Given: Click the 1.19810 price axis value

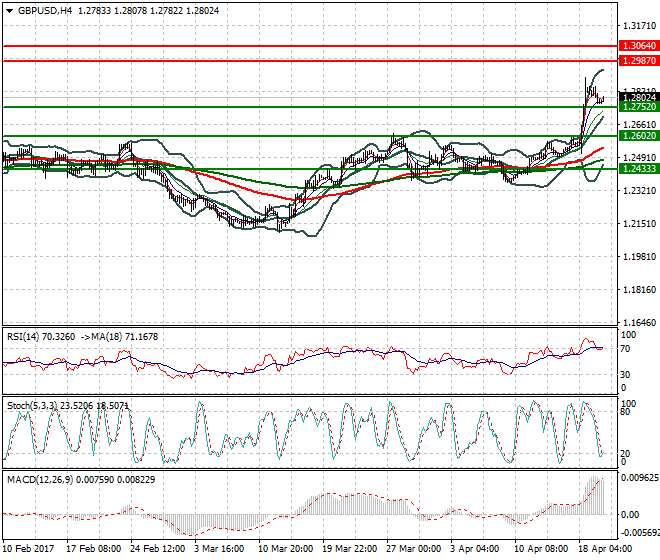Looking at the screenshot, I should [x=639, y=256].
